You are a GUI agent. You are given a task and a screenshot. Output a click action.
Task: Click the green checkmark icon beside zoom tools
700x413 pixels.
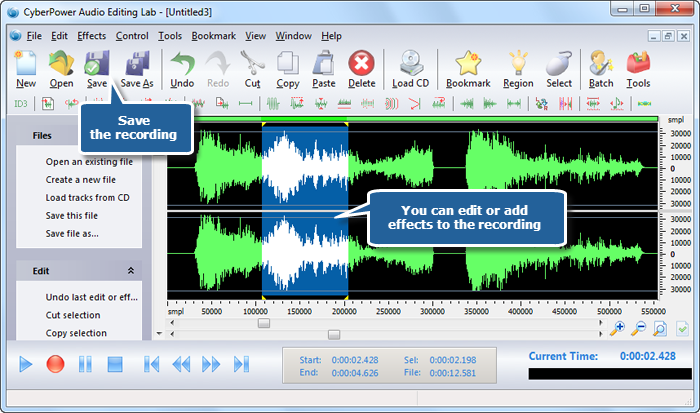pyautogui.click(x=682, y=329)
